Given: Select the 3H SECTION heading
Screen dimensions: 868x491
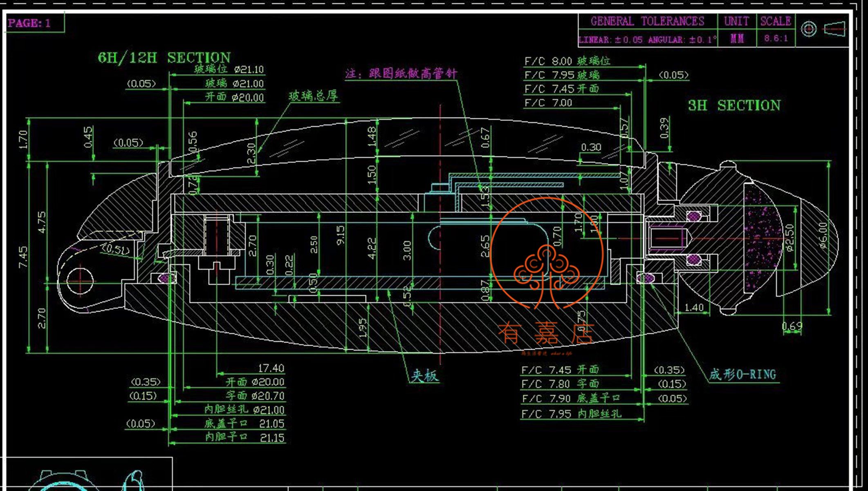Looking at the screenshot, I should [734, 106].
